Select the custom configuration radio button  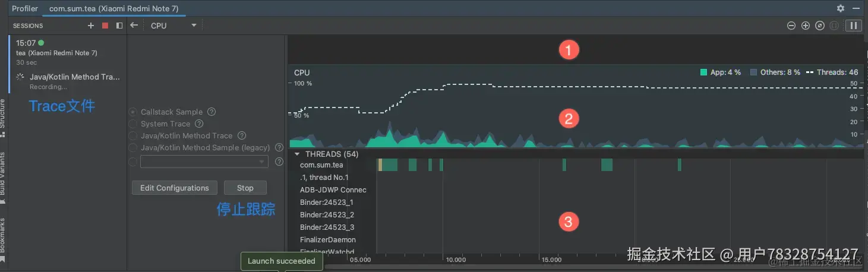click(133, 162)
